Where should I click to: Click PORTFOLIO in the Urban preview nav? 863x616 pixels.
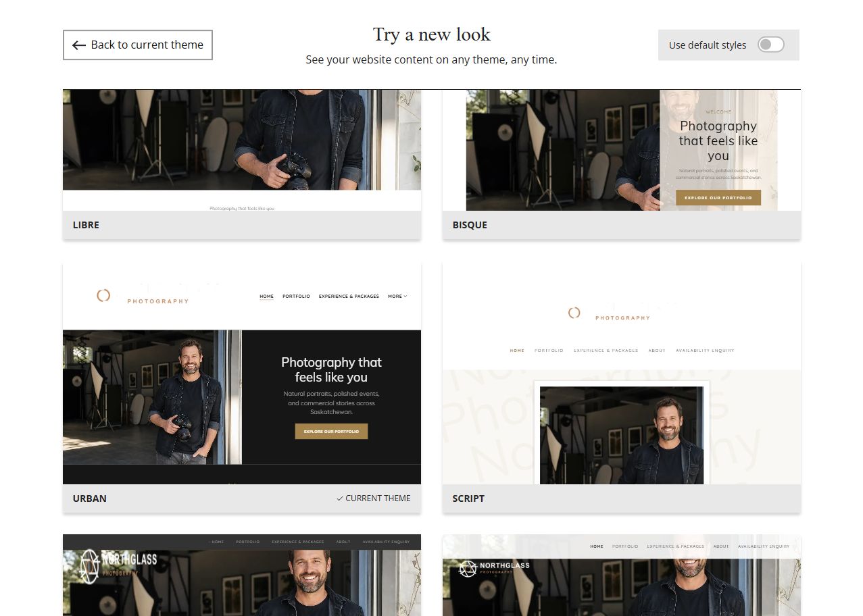[296, 297]
